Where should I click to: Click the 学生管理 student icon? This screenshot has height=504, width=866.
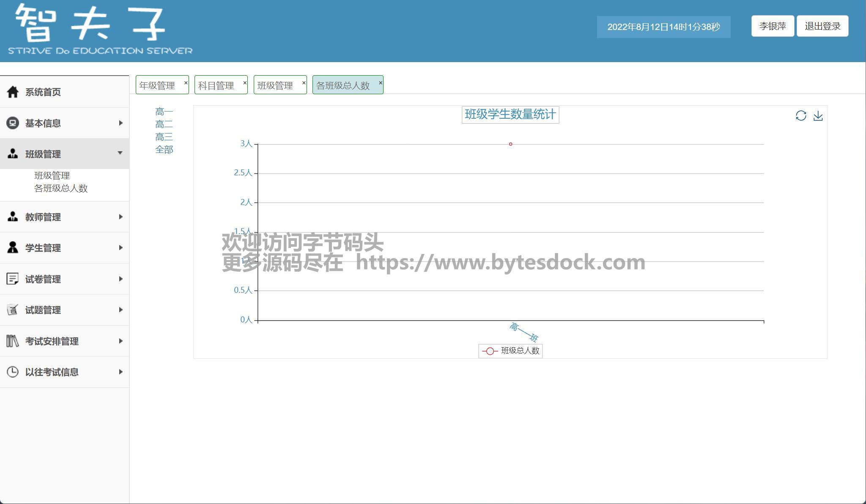pos(13,248)
